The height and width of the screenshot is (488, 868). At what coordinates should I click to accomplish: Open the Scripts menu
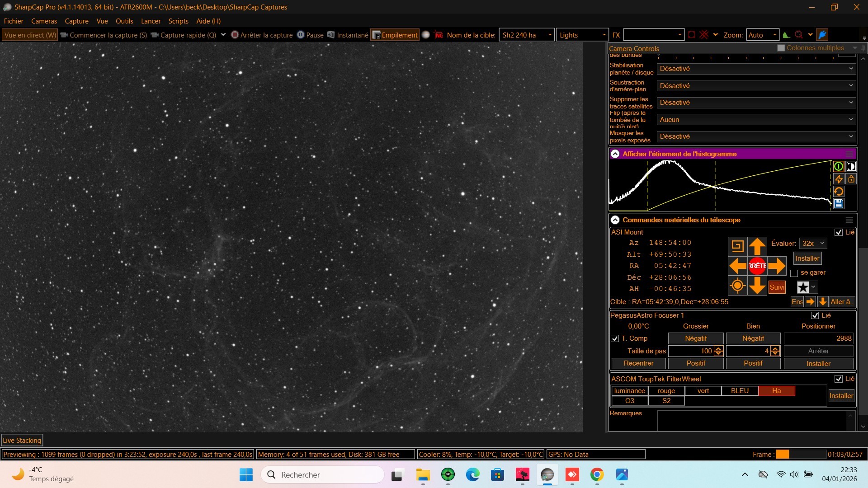[x=178, y=21]
